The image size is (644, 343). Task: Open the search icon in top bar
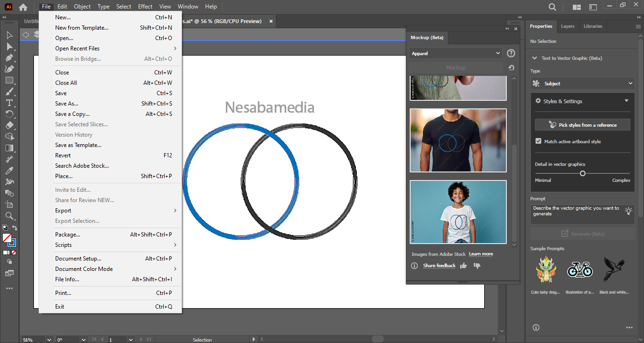click(x=553, y=7)
